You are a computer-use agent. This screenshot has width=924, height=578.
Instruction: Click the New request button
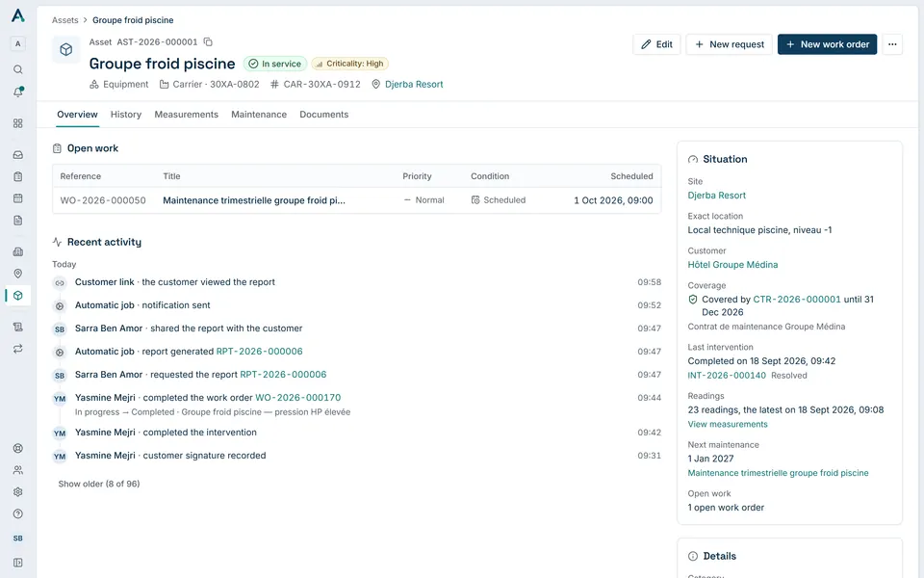tap(729, 44)
